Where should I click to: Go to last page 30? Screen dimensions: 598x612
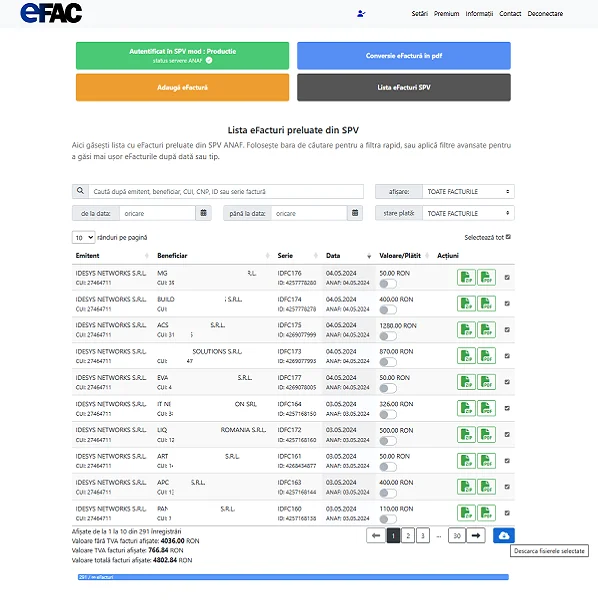[457, 536]
